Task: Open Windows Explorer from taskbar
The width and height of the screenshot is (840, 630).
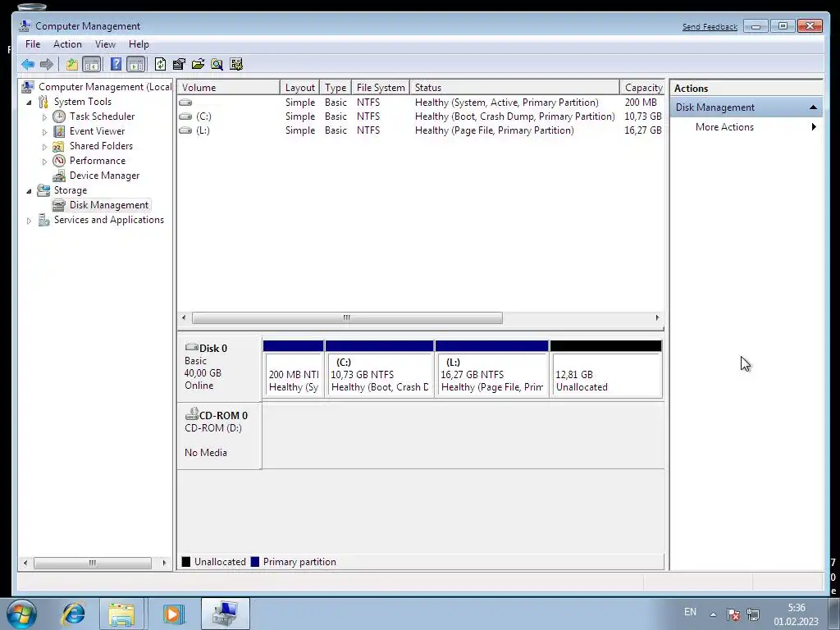Action: (x=121, y=614)
